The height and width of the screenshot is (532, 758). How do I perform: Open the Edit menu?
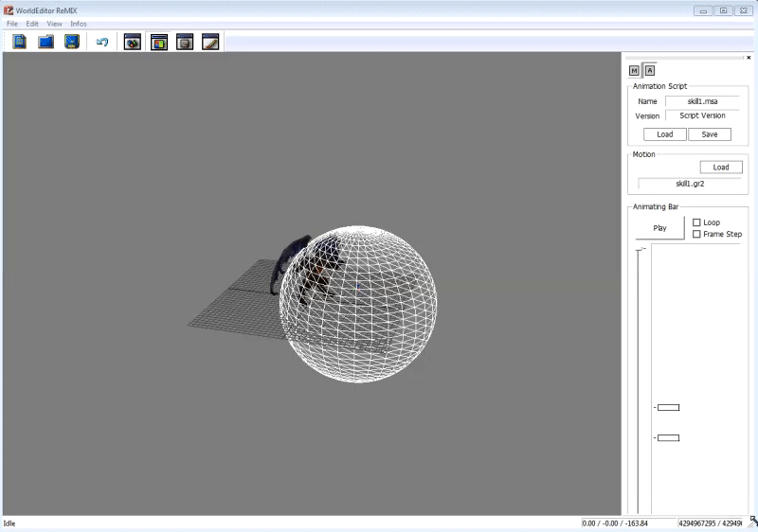point(32,24)
